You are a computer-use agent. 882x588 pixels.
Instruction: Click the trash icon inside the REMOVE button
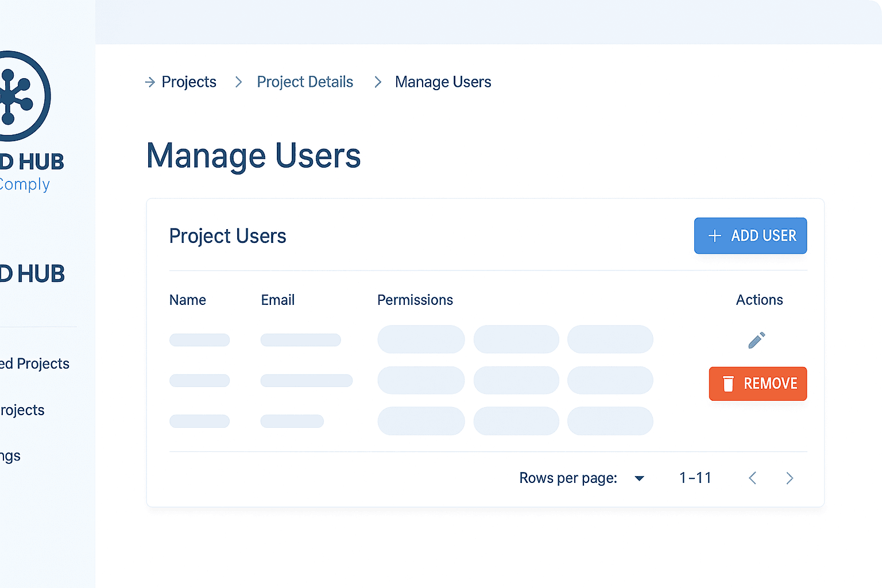[x=729, y=384]
